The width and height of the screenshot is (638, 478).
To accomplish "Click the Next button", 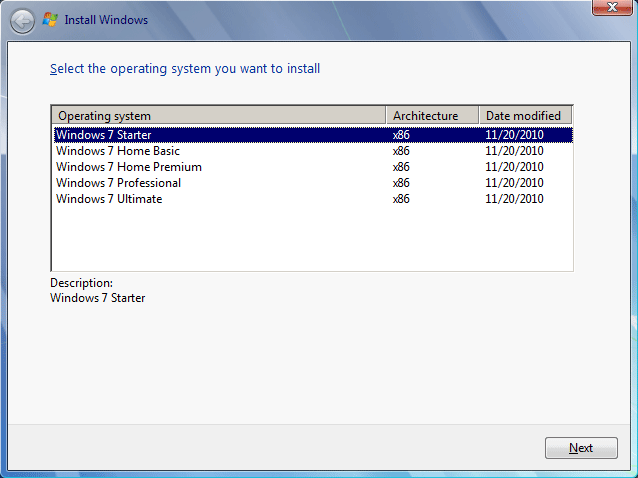I will [581, 448].
